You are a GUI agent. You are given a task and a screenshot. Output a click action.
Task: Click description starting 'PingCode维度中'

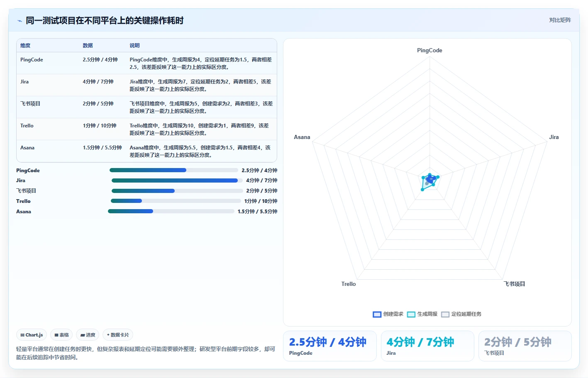click(201, 63)
